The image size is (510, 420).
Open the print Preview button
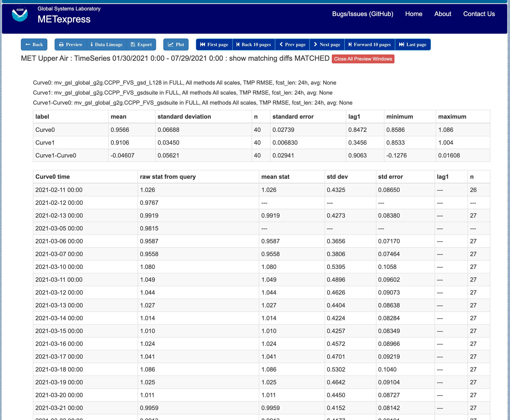pyautogui.click(x=71, y=44)
